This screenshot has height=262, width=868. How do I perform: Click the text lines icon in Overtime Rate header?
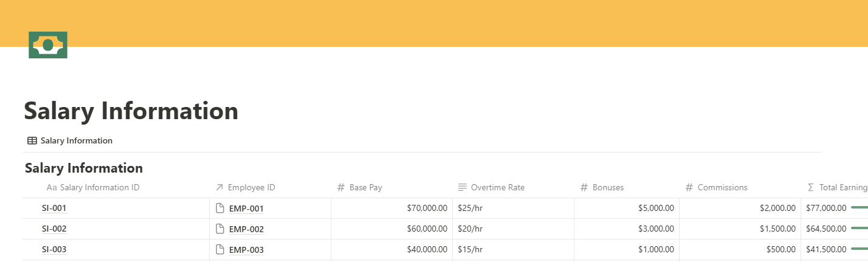pyautogui.click(x=463, y=187)
